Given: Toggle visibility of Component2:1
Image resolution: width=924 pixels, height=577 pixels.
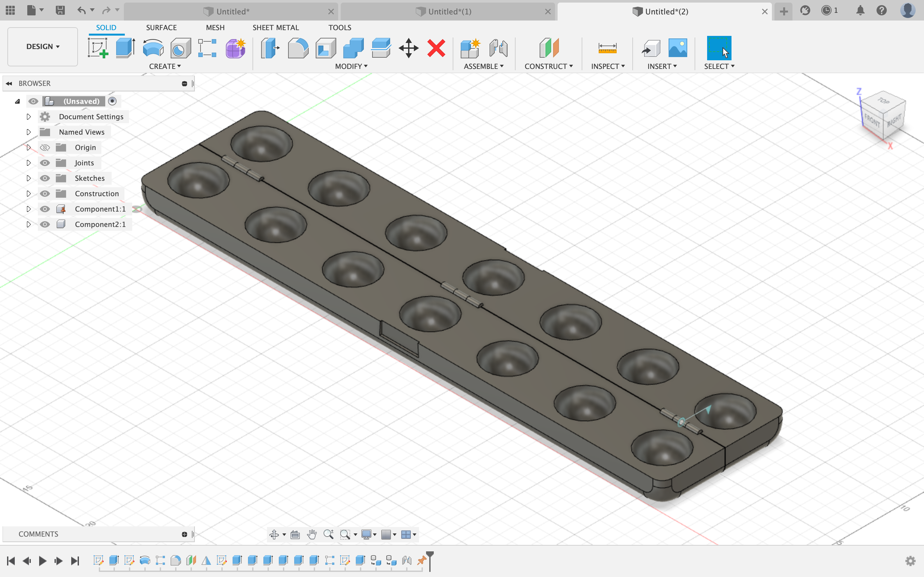Looking at the screenshot, I should click(x=45, y=224).
